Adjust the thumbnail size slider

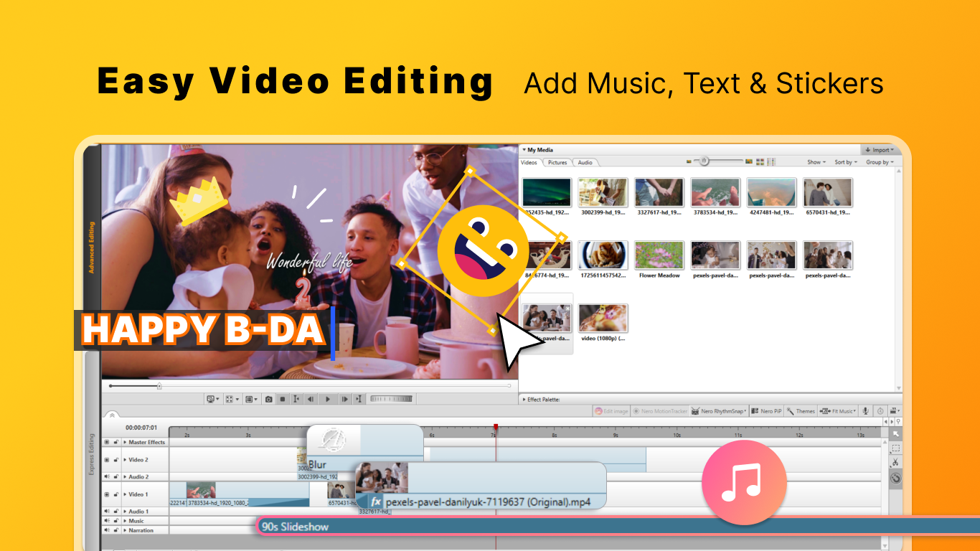pos(704,161)
